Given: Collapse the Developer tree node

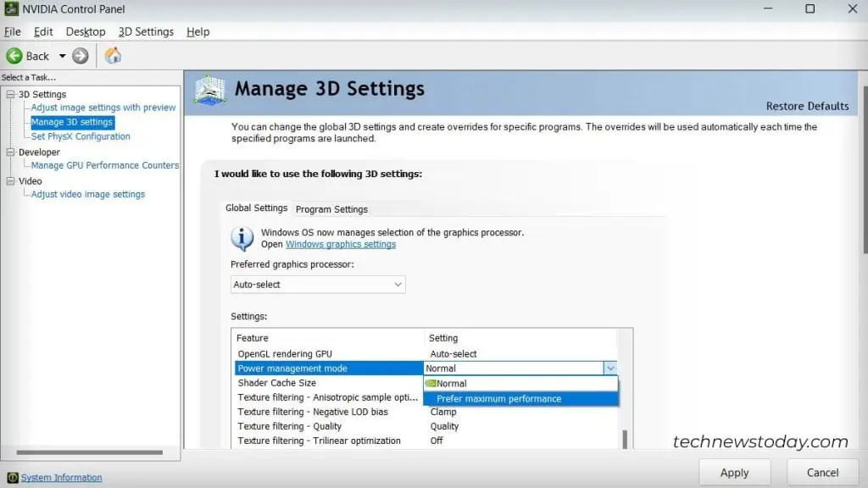Looking at the screenshot, I should 10,152.
